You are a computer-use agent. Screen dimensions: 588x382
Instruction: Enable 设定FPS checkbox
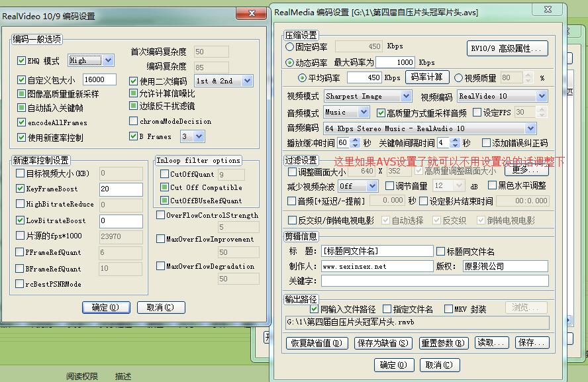pyautogui.click(x=477, y=112)
